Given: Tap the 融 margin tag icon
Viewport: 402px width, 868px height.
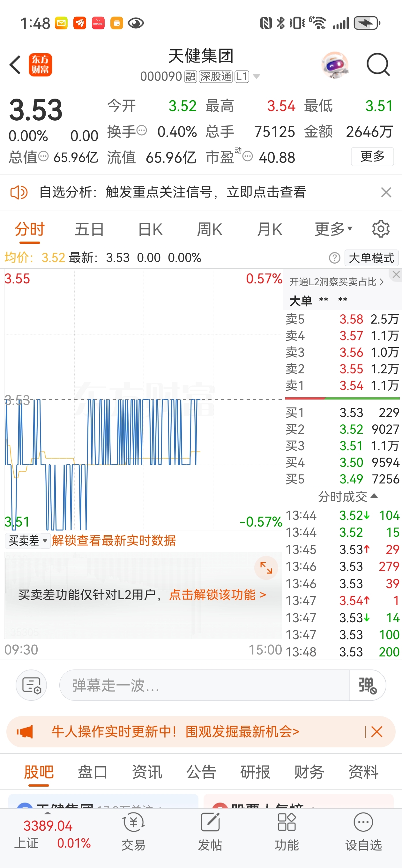Looking at the screenshot, I should pyautogui.click(x=190, y=77).
